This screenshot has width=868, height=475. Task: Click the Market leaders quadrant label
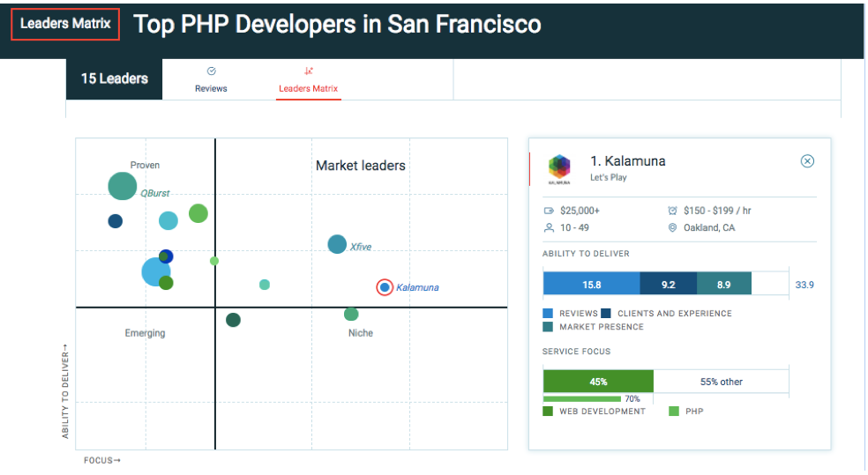[x=361, y=166]
